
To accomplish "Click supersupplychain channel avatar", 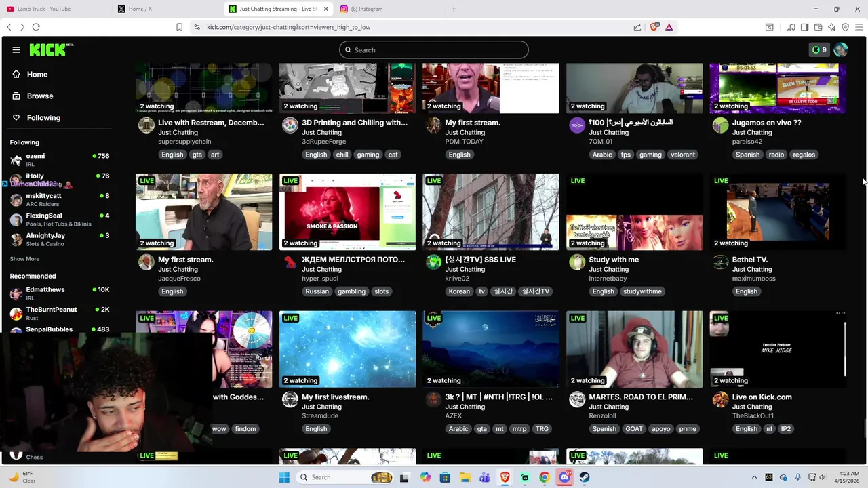I will [x=146, y=125].
